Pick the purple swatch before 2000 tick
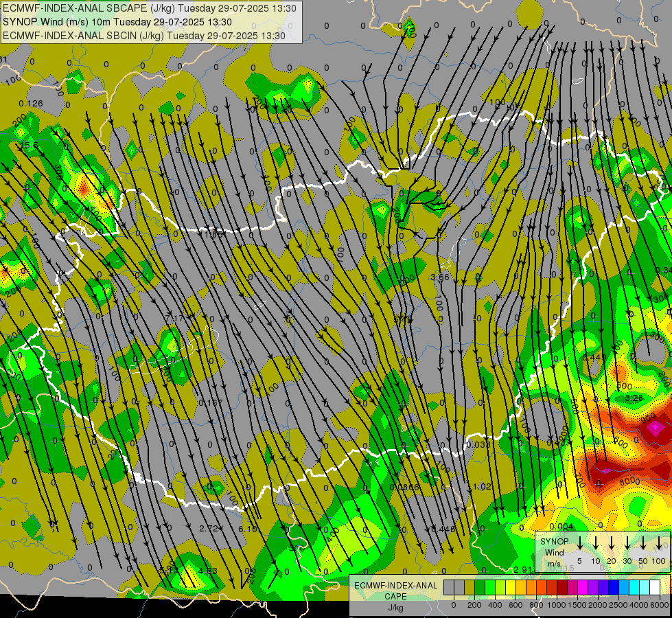The width and height of the screenshot is (672, 618). coord(594,587)
